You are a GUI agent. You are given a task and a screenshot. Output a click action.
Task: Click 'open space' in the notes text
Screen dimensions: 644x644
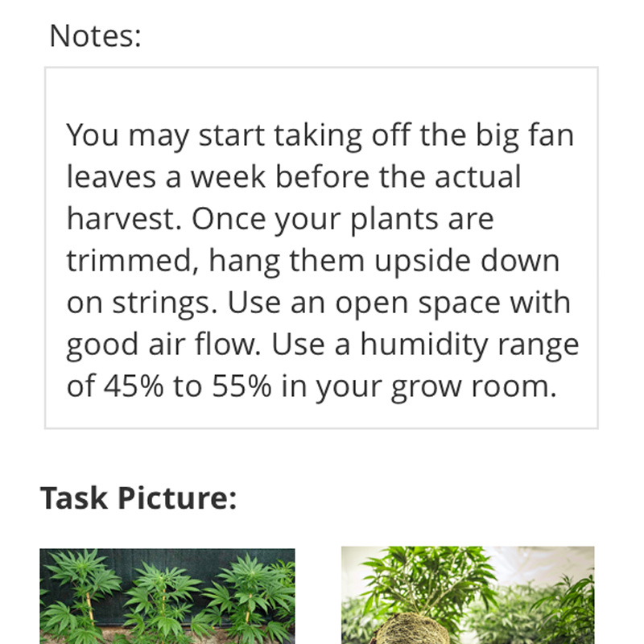(418, 303)
